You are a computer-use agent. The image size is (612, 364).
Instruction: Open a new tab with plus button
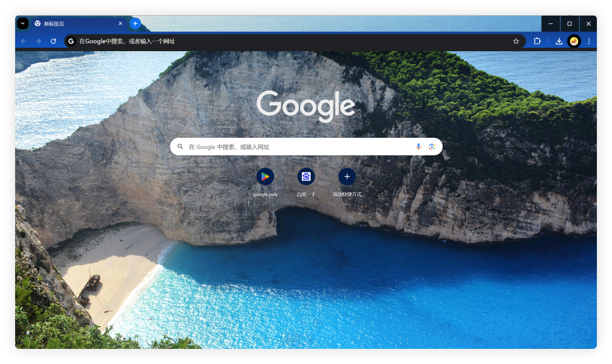click(x=135, y=23)
